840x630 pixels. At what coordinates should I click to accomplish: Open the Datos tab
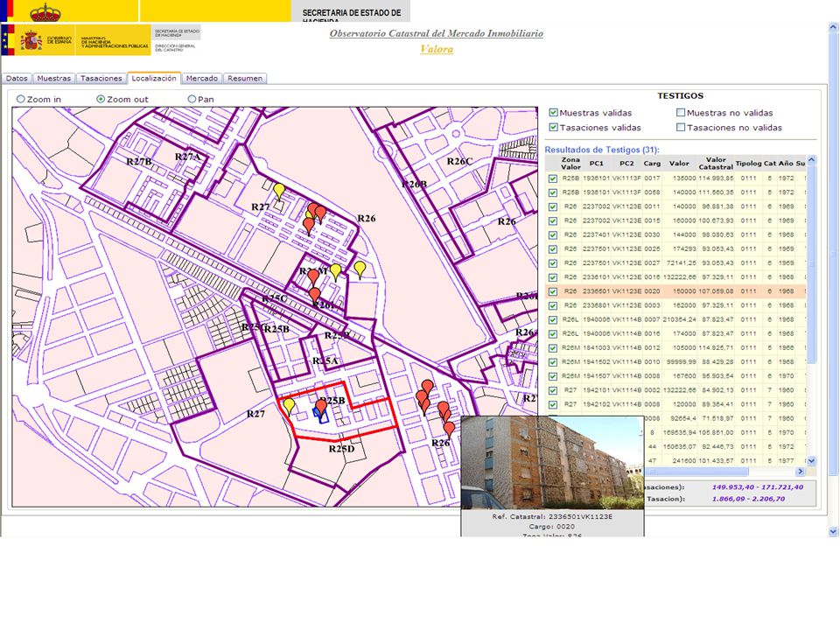pos(17,78)
